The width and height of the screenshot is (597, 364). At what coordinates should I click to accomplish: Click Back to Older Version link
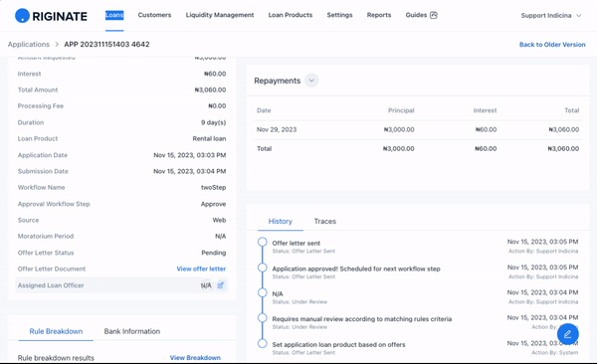(x=552, y=45)
